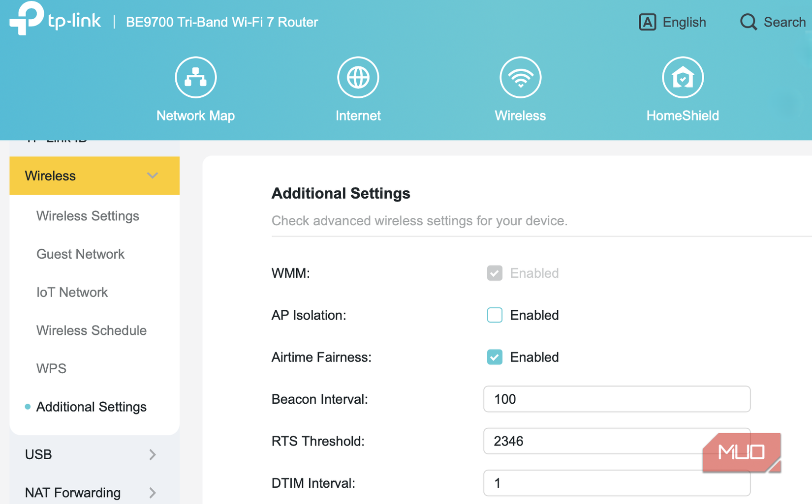Click the HomeShield tab label
Viewport: 812px width, 504px height.
[683, 116]
